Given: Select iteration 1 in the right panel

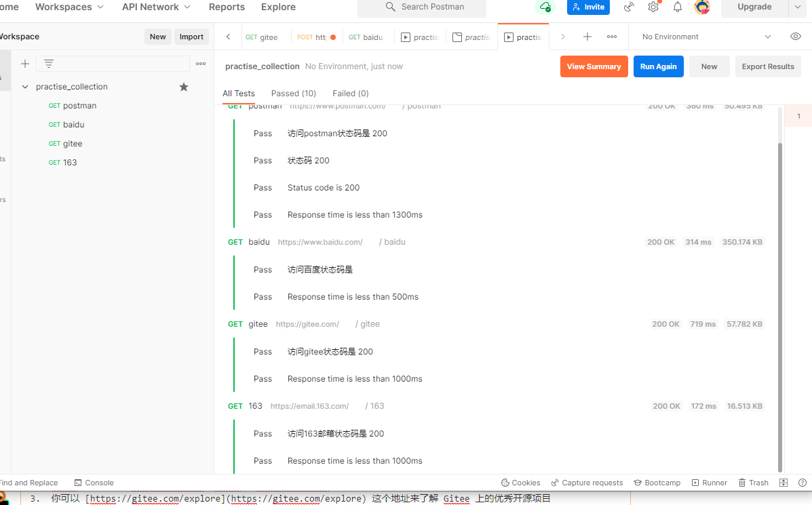Looking at the screenshot, I should tap(798, 117).
